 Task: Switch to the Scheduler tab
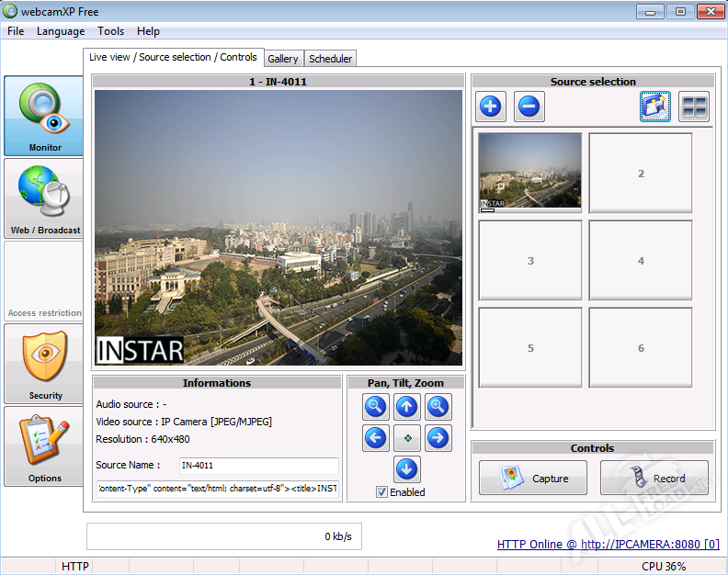pos(330,59)
